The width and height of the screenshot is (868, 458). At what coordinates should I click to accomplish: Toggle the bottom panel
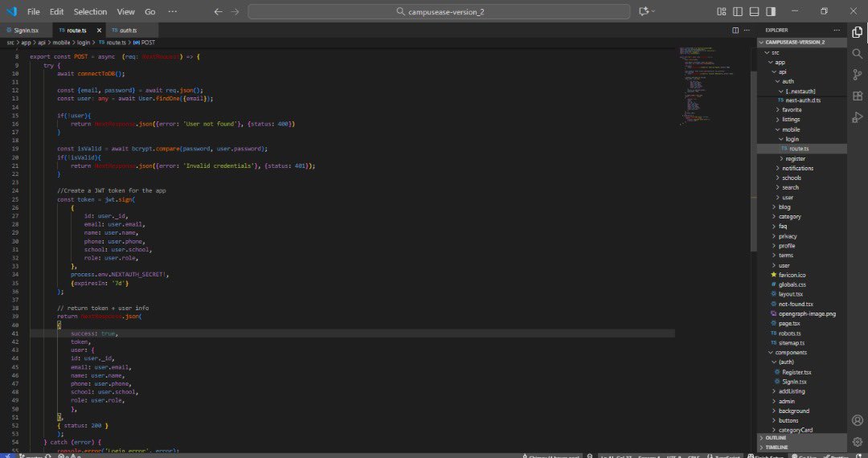(754, 11)
